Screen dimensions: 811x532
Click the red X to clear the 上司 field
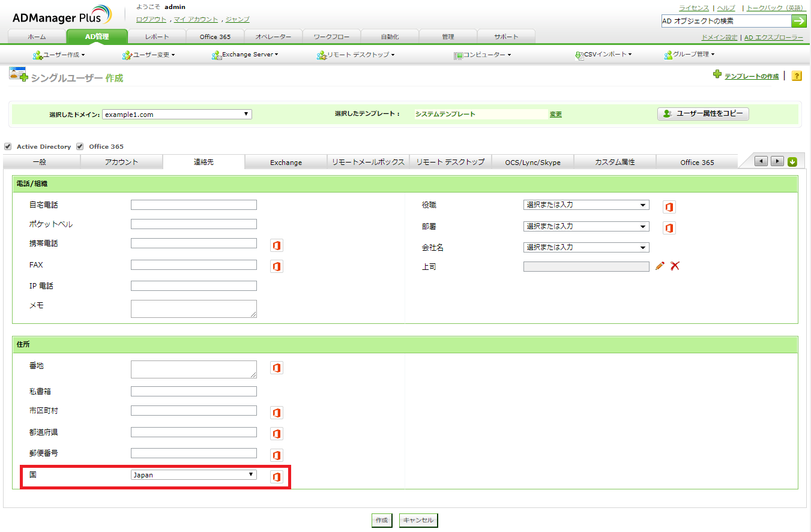[674, 266]
